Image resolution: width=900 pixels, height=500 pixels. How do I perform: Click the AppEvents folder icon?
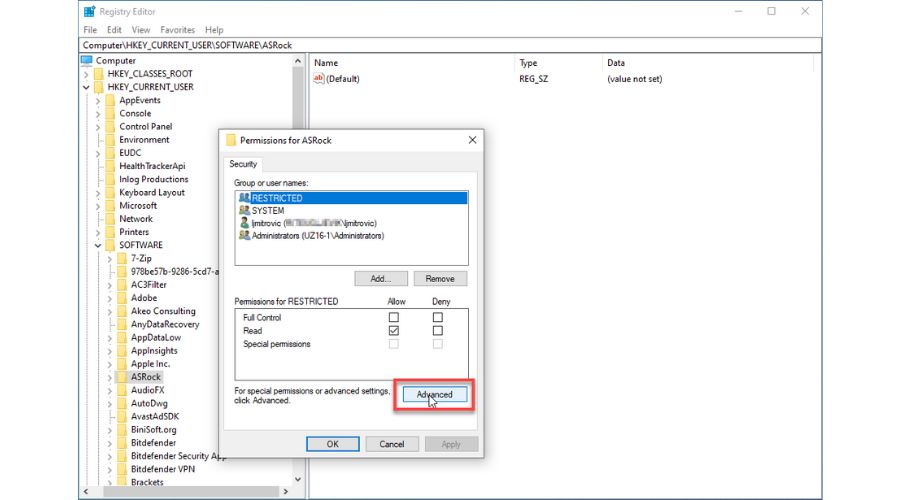click(110, 100)
